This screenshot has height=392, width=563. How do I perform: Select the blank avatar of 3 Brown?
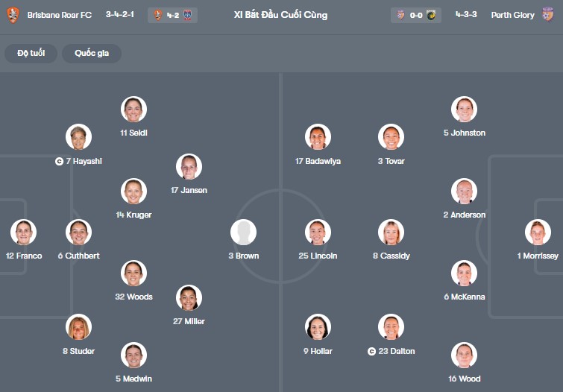click(x=243, y=233)
